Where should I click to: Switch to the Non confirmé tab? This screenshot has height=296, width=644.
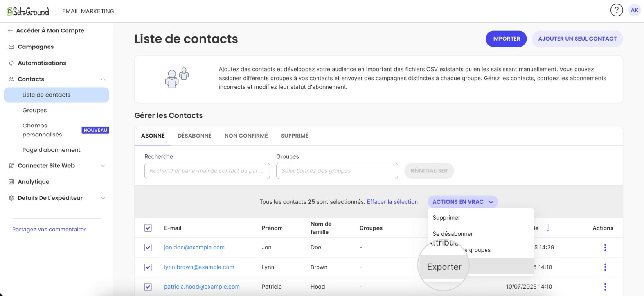tap(246, 136)
